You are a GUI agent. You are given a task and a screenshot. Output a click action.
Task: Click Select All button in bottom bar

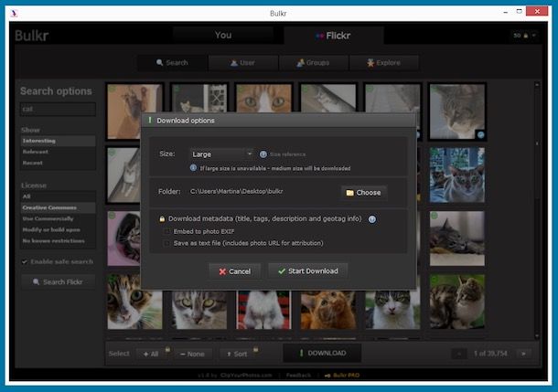pyautogui.click(x=151, y=354)
